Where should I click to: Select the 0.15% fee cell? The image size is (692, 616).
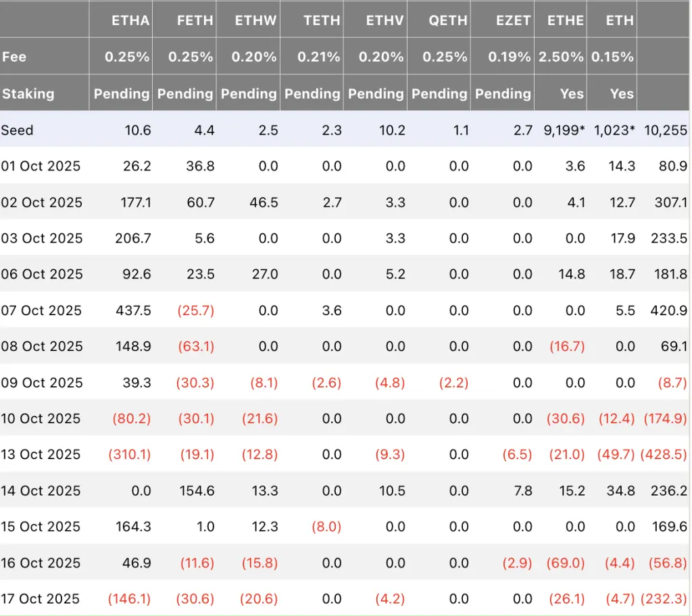point(613,57)
